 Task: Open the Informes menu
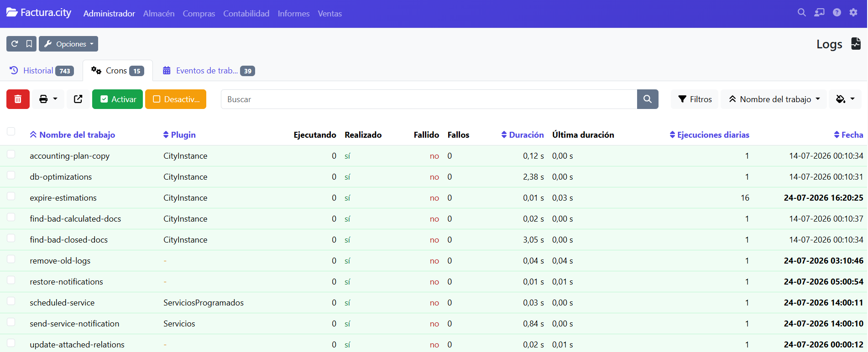[293, 14]
